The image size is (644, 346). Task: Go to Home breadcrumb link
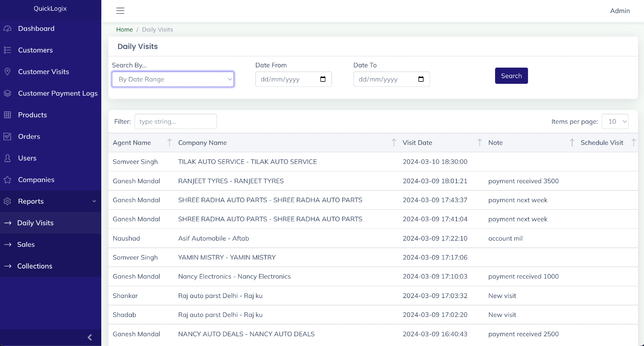tap(124, 30)
